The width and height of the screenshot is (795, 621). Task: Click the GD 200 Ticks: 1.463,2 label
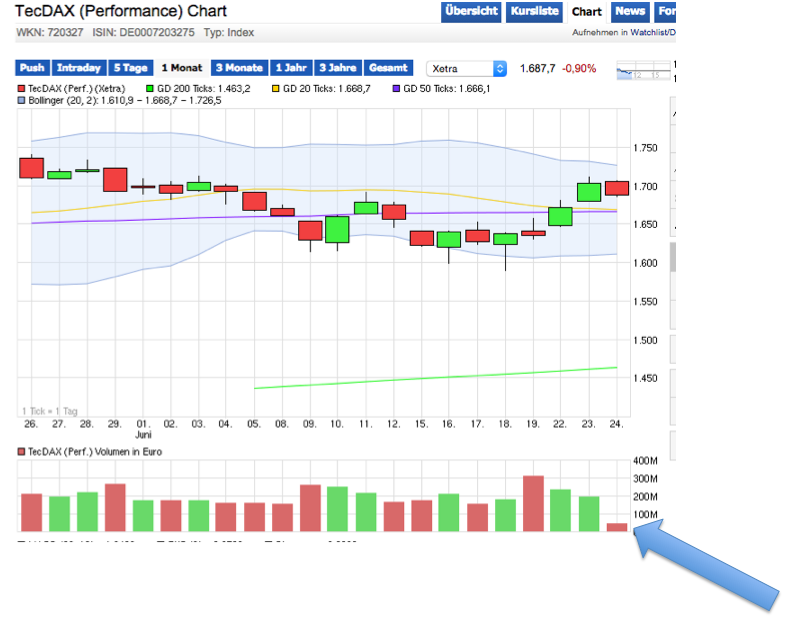[204, 89]
